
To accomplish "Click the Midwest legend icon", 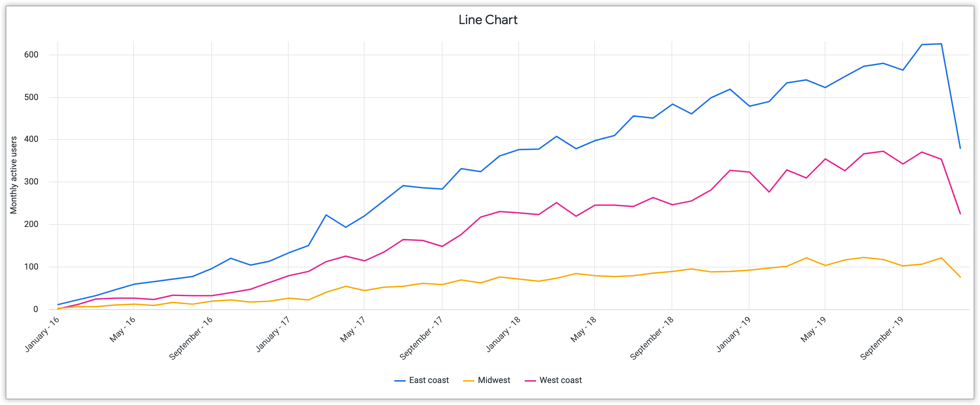I will click(464, 380).
